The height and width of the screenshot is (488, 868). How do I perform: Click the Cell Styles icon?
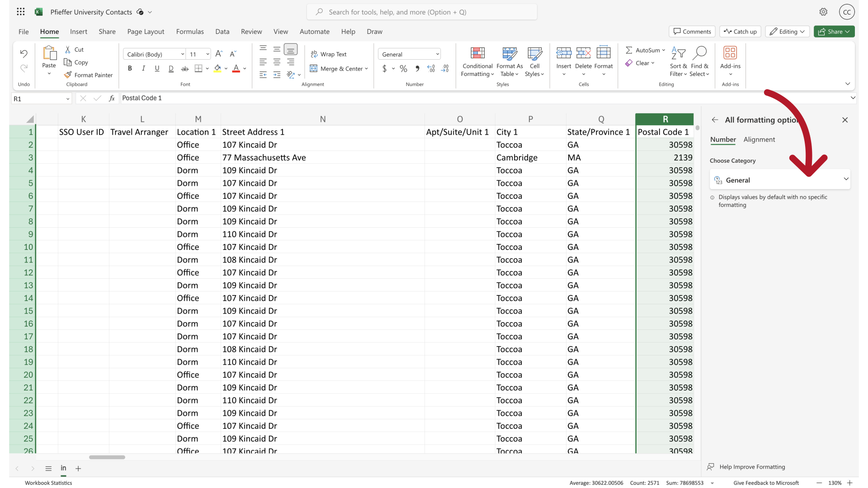point(534,53)
